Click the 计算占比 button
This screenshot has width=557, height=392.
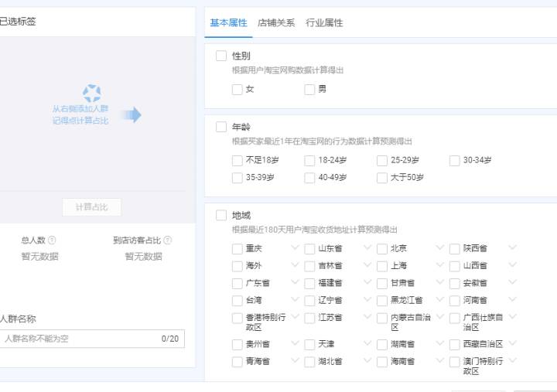click(91, 207)
